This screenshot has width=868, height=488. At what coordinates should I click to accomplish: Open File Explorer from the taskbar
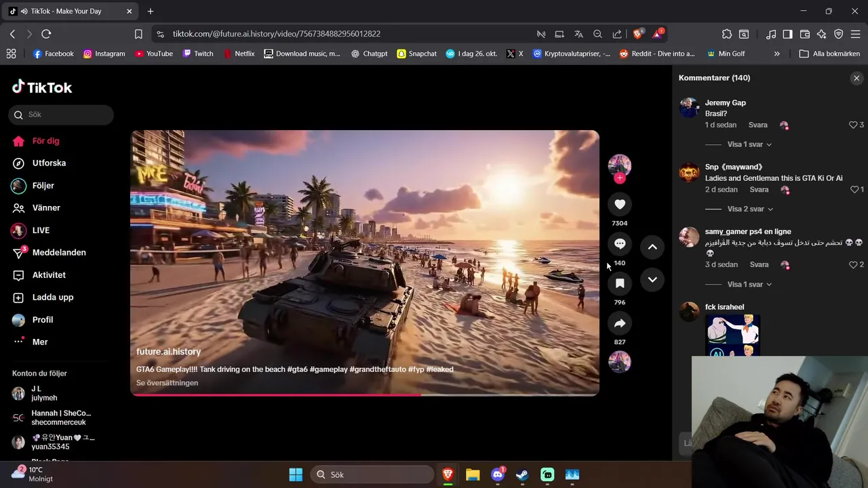tap(473, 474)
